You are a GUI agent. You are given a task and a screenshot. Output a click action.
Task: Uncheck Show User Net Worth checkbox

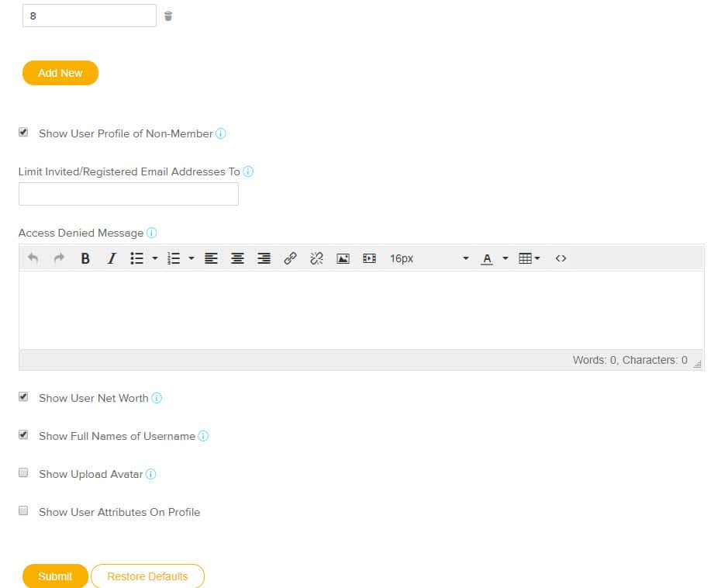pyautogui.click(x=23, y=396)
